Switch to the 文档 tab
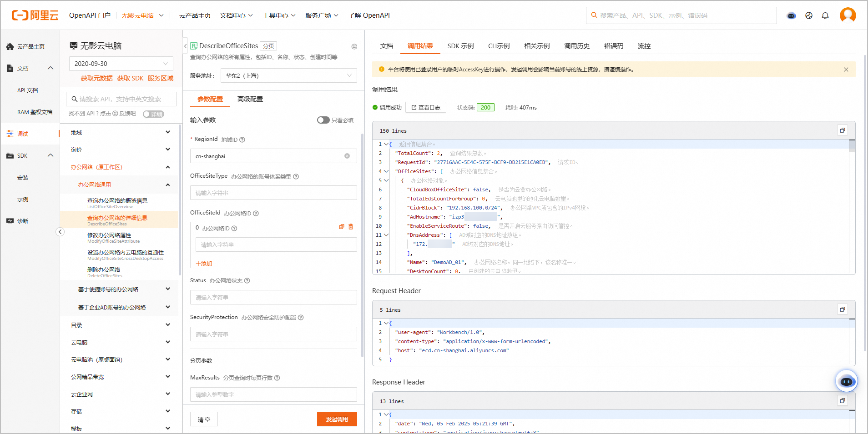 click(387, 46)
